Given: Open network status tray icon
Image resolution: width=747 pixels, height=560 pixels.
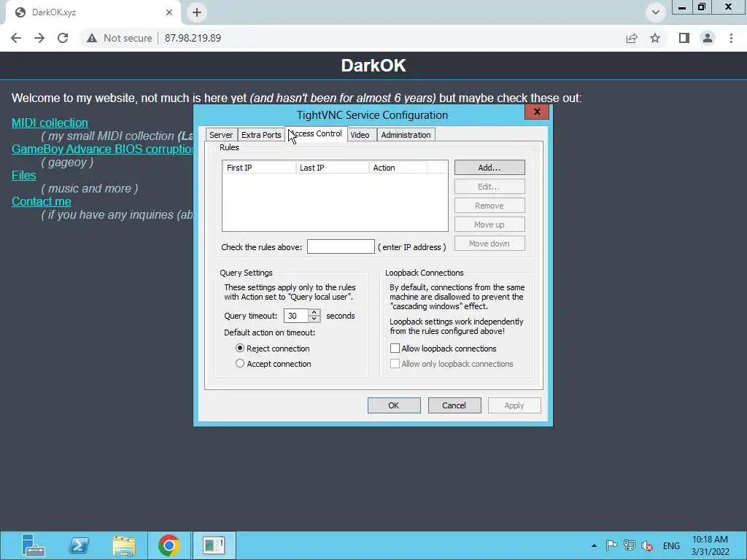Looking at the screenshot, I should click(x=630, y=545).
